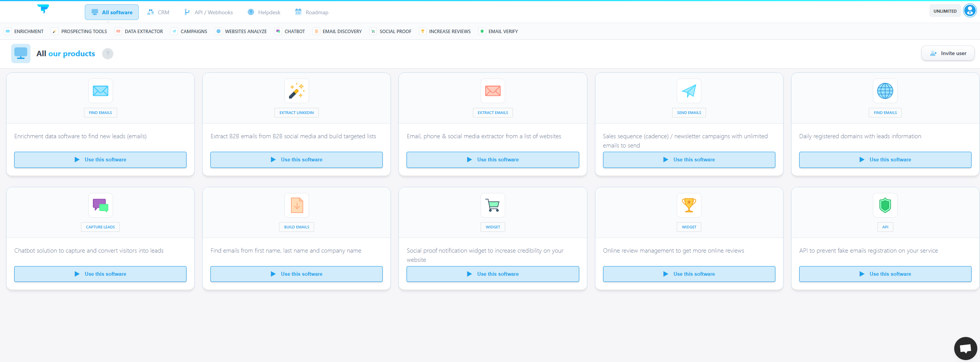Use this software for online review management
Image resolution: width=980 pixels, height=362 pixels.
(689, 274)
